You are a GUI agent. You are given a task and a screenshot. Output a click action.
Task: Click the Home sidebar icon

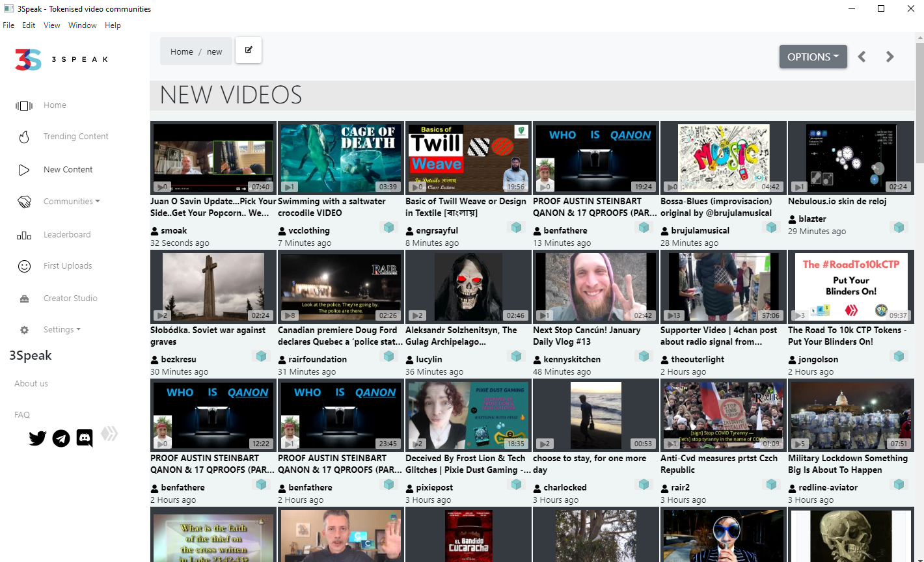click(x=24, y=105)
